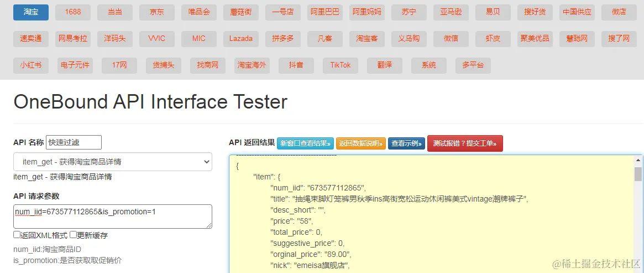Screen dimensions: 644x273
Task: Switch to the 易贝 tab
Action: pos(493,12)
